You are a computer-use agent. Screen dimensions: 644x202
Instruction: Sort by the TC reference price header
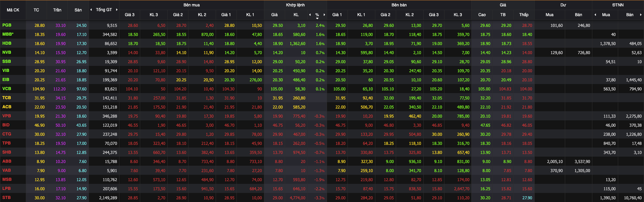[x=36, y=10]
